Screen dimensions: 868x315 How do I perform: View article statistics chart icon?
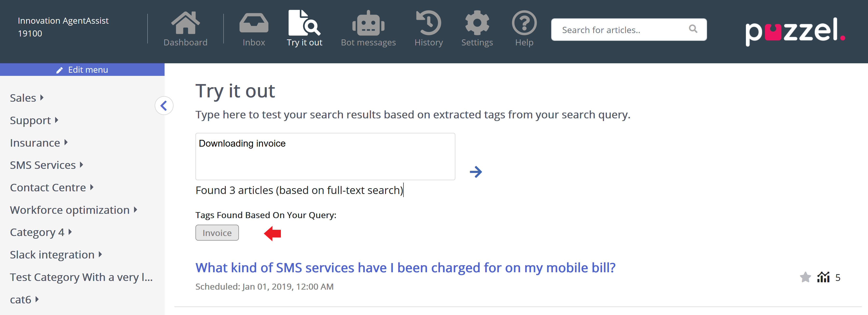click(823, 277)
